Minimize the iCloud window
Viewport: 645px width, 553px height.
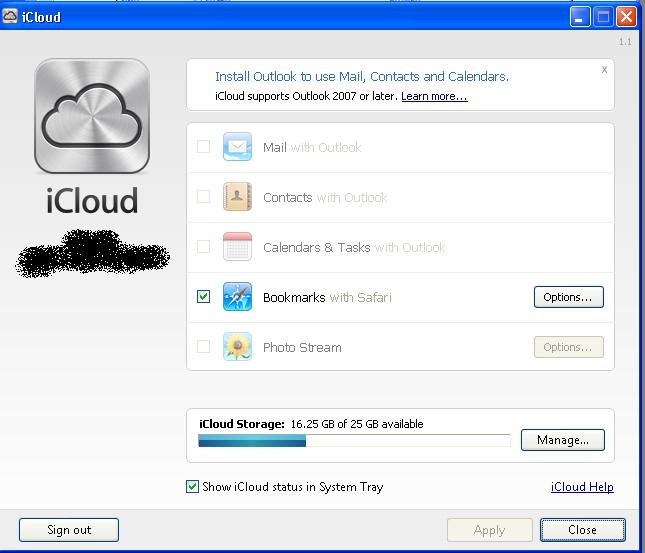click(x=580, y=17)
